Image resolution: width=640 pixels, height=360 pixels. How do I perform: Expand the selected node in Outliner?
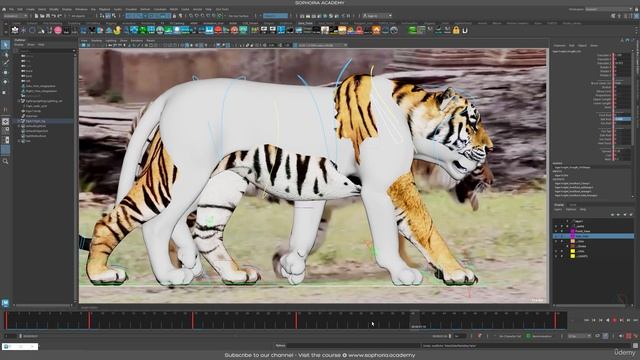[x=19, y=121]
